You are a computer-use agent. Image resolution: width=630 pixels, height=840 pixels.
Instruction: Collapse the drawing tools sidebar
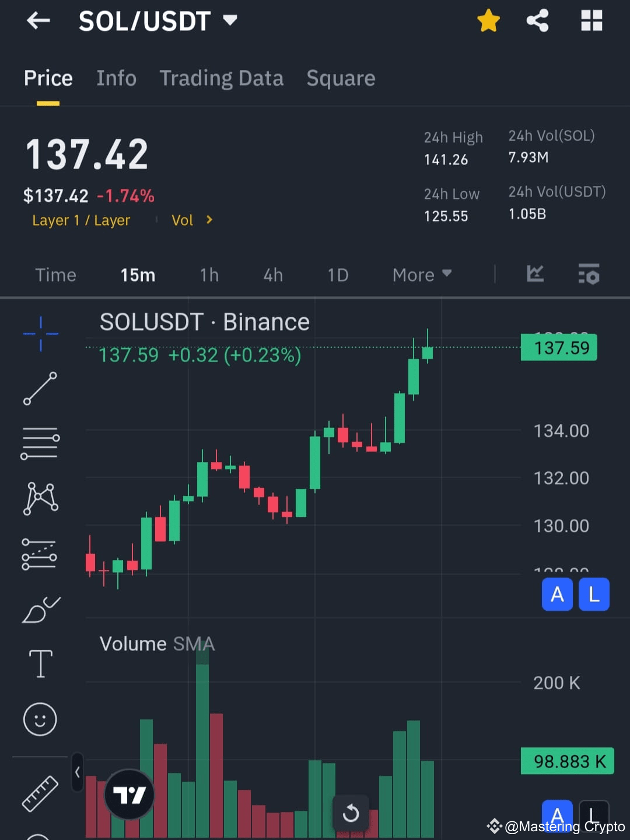coord(78,772)
